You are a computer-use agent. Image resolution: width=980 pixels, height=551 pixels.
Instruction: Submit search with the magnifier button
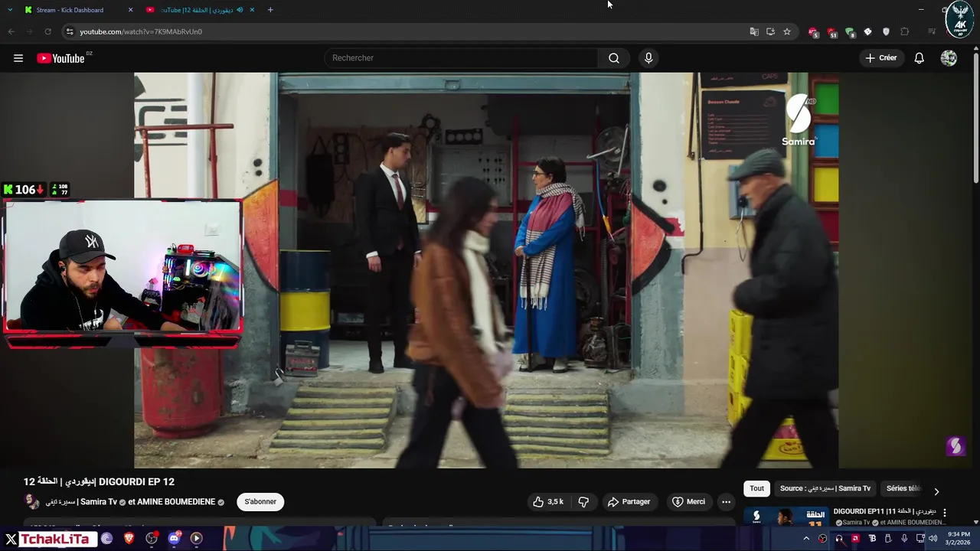(x=614, y=58)
